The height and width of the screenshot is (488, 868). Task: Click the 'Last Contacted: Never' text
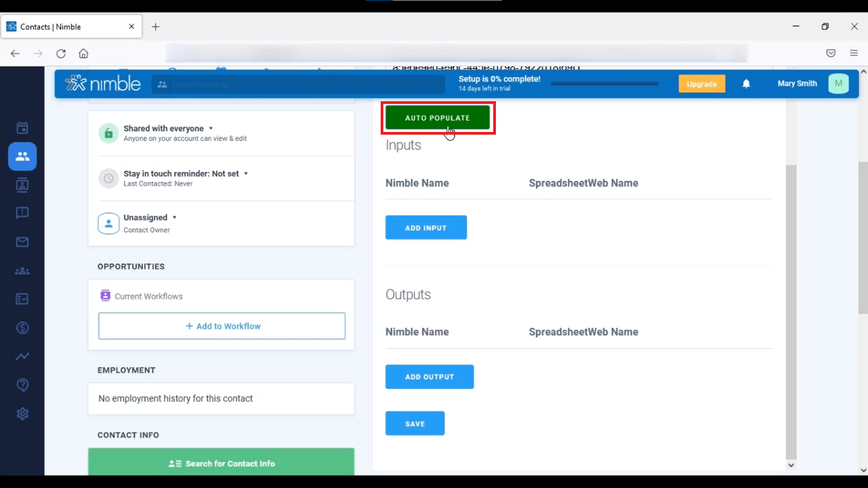158,184
